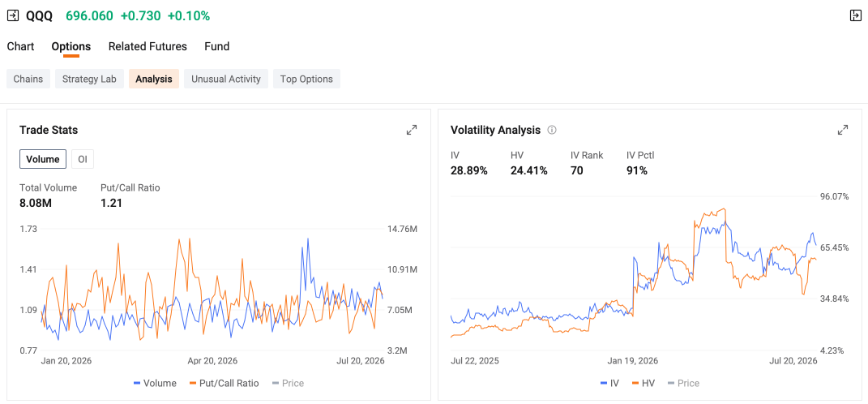Open the Unusual Activity sub-tab
This screenshot has width=868, height=404.
click(226, 79)
